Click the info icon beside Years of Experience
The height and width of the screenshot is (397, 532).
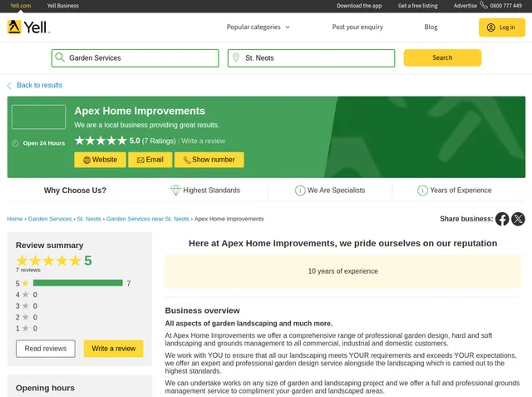tap(422, 191)
